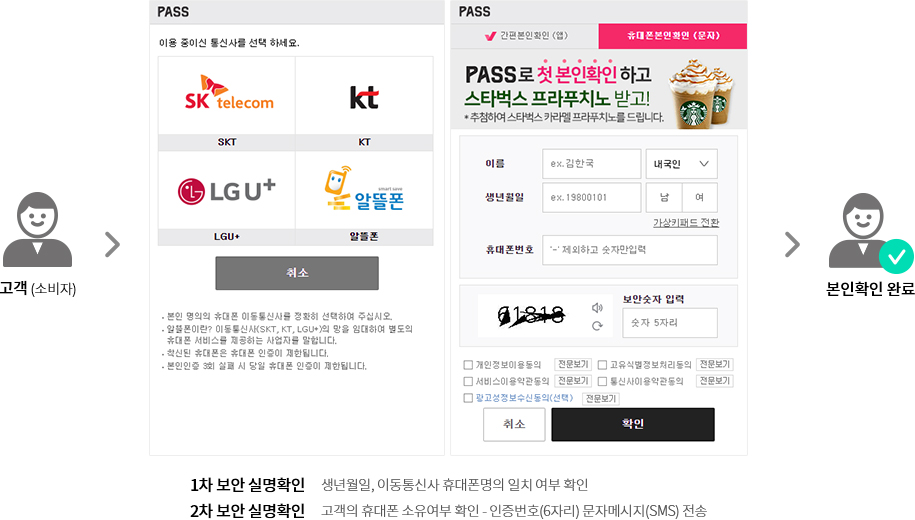
Task: Click the Starbucks frappuccino promo banner
Action: tap(599, 90)
